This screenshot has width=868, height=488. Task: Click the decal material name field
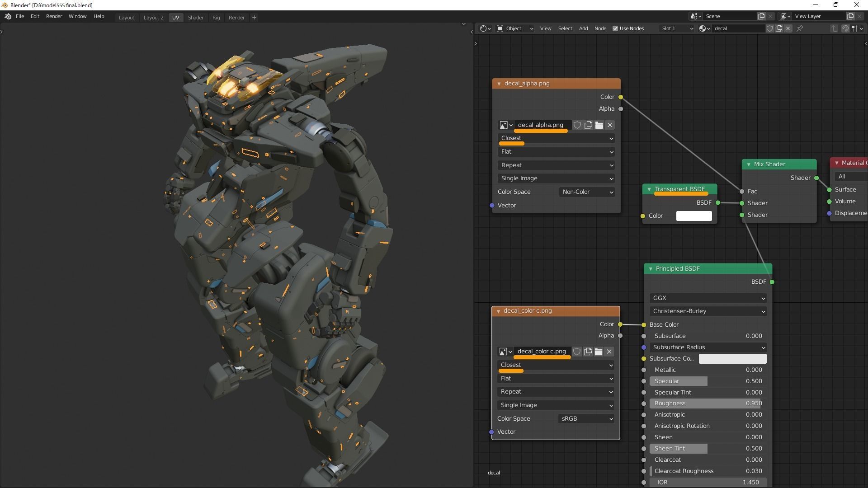tap(738, 28)
